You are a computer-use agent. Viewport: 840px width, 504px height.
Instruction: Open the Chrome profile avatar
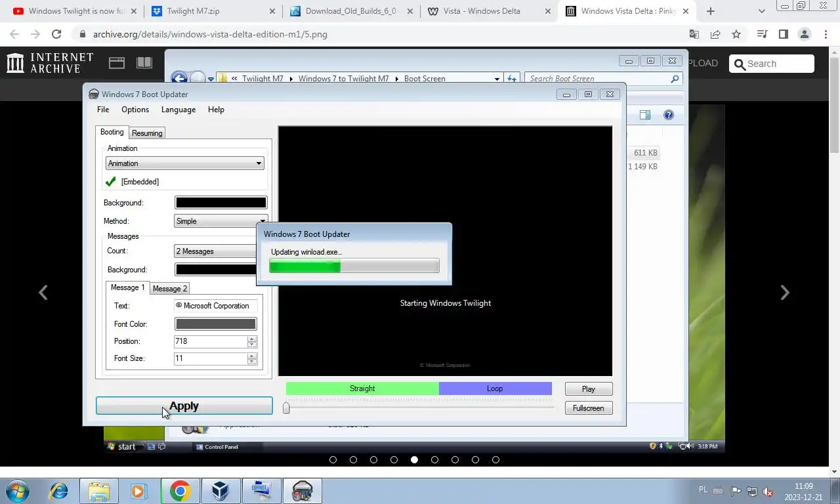click(804, 34)
